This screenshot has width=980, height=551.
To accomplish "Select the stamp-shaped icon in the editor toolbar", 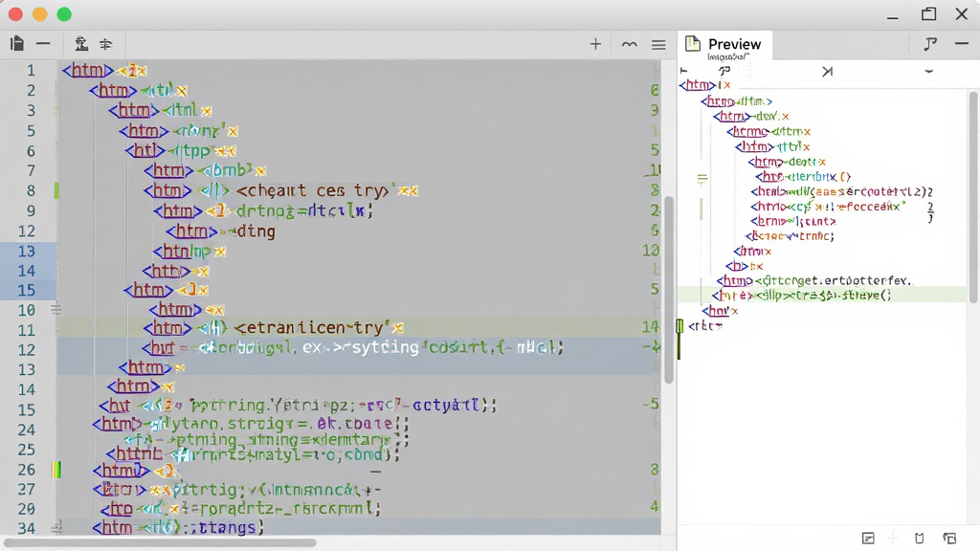I will pos(81,44).
